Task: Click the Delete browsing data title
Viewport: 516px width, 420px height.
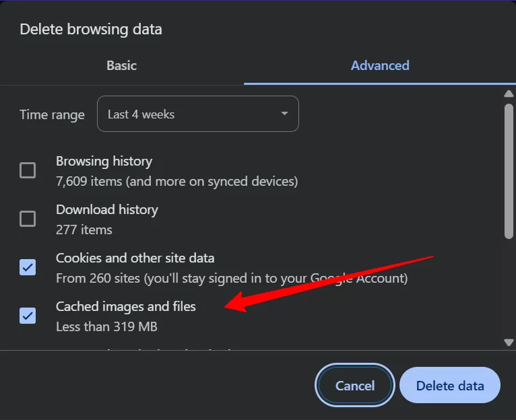Action: (x=91, y=29)
